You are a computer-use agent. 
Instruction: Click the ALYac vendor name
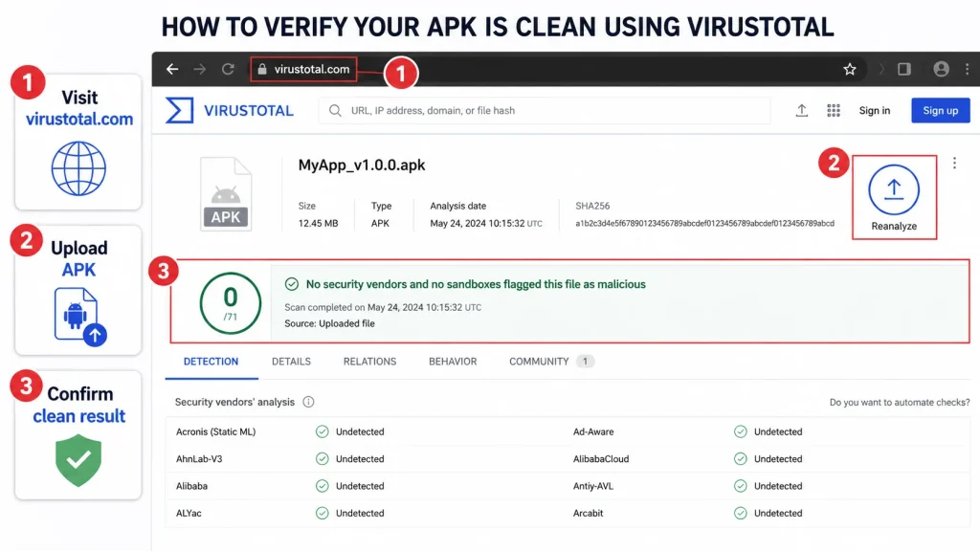tap(189, 513)
